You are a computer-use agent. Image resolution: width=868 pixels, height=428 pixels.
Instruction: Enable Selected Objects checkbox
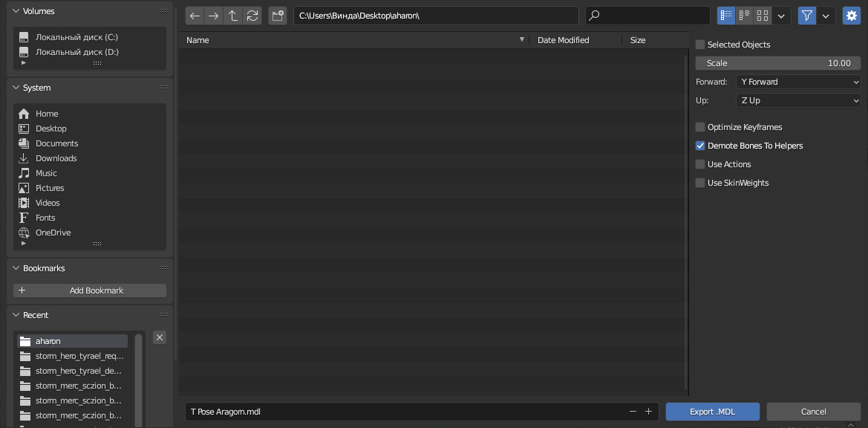(x=700, y=45)
